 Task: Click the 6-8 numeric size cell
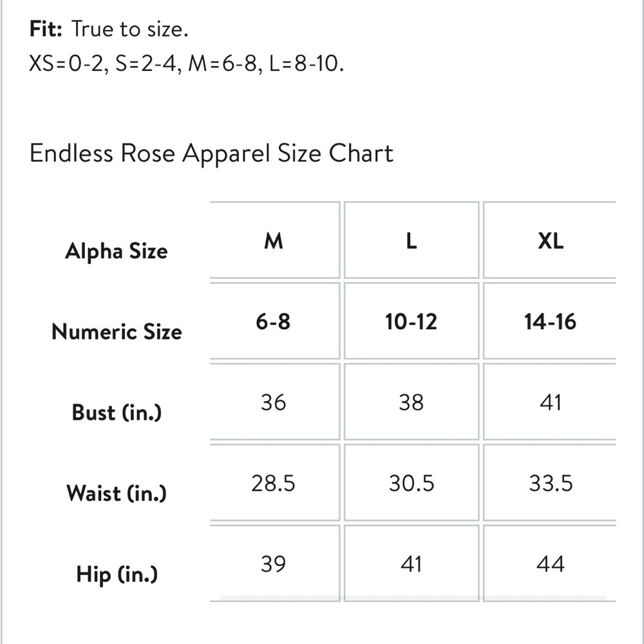pyautogui.click(x=274, y=321)
